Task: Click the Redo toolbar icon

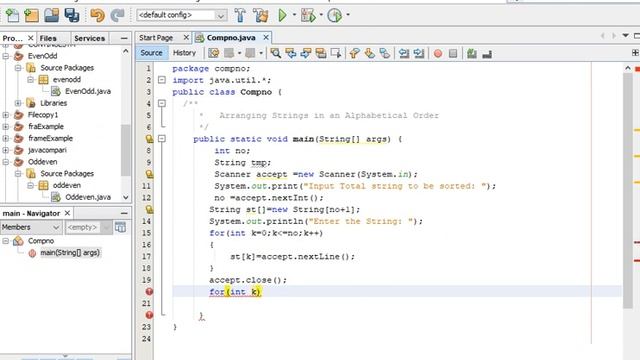Action: [x=118, y=16]
